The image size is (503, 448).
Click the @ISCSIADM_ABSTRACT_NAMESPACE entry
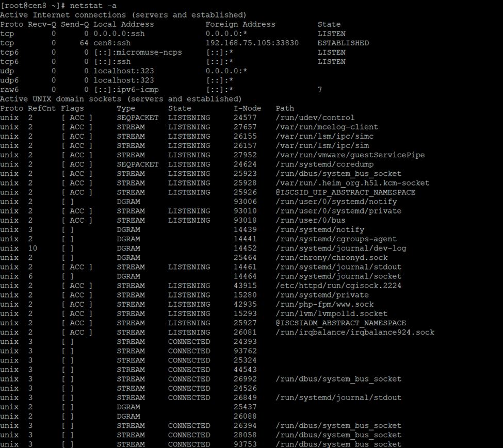click(x=341, y=323)
